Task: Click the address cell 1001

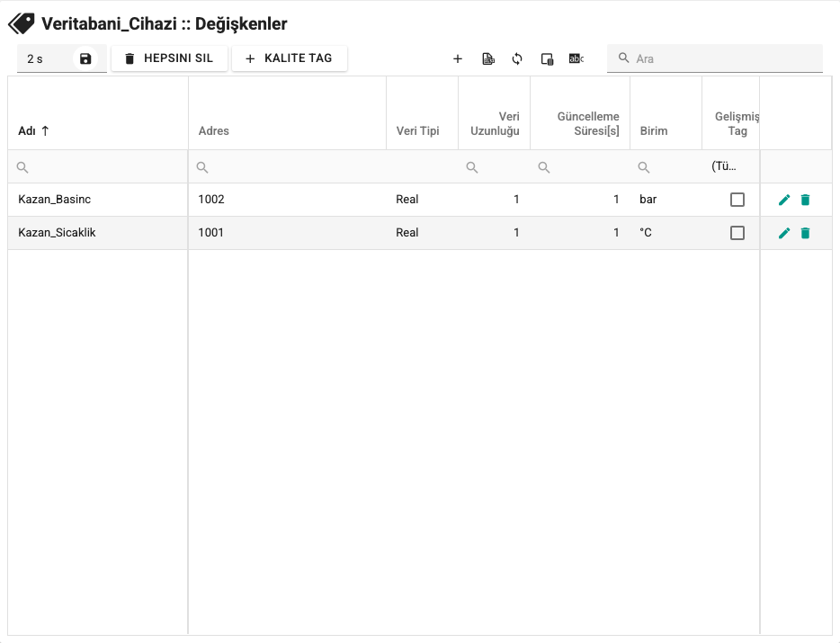Action: pos(287,233)
